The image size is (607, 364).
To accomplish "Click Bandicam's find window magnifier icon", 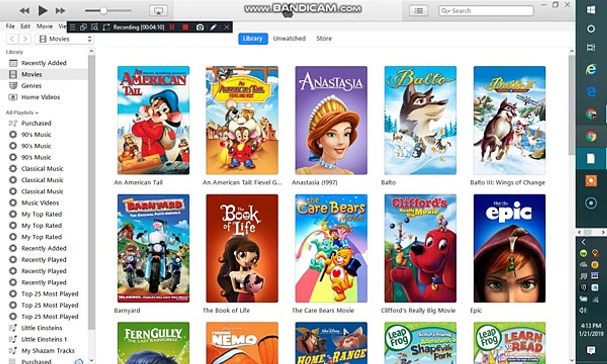I will pos(94,27).
